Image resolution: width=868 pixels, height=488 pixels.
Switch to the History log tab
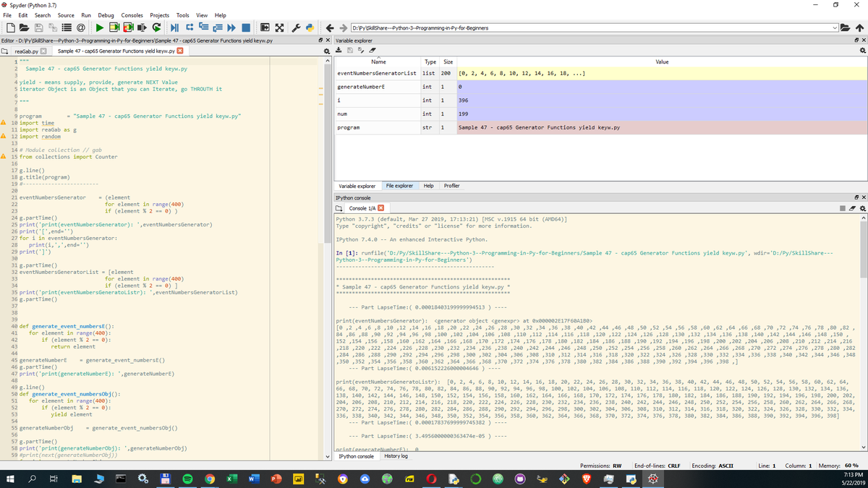[x=396, y=456]
